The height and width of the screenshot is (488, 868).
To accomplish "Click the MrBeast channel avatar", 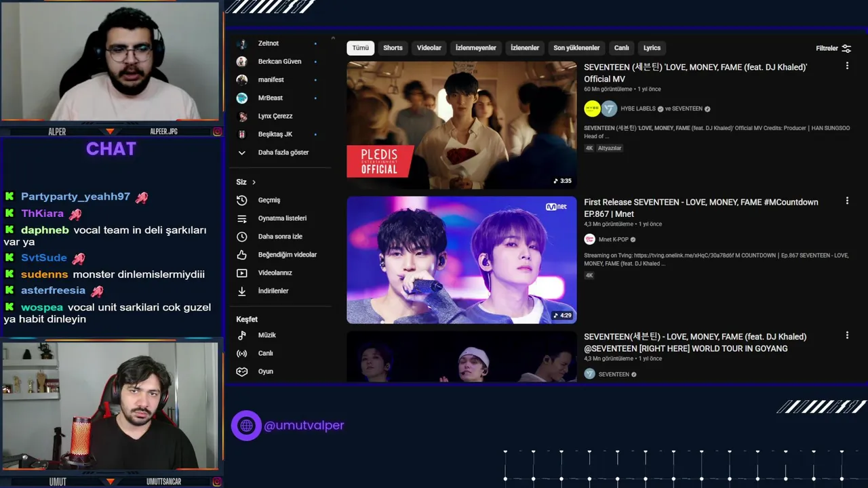I will [x=242, y=98].
